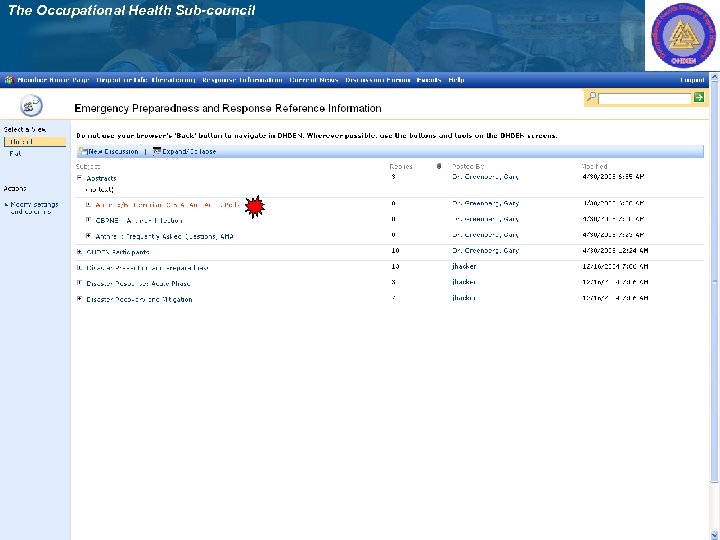
Task: Click the page title Emergency Preparedness and Response
Action: (x=228, y=108)
